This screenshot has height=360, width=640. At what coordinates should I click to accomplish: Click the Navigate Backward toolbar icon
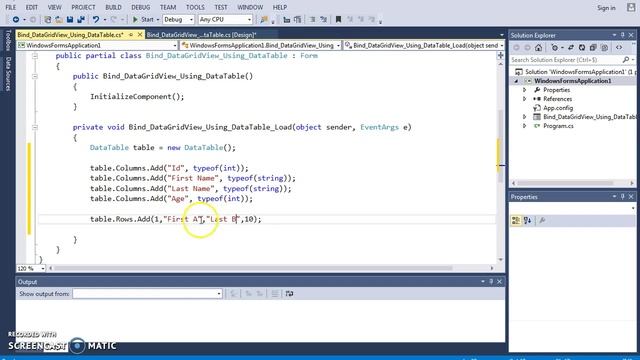[x=16, y=19]
